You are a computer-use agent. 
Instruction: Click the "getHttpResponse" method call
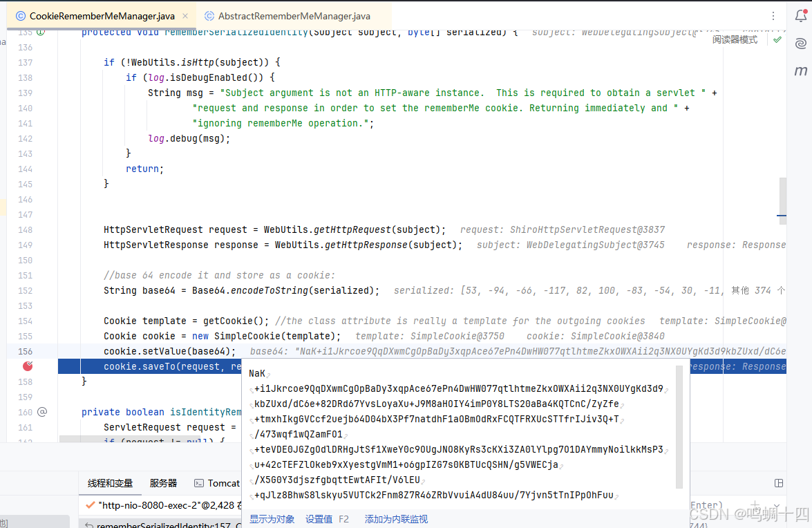click(x=366, y=245)
